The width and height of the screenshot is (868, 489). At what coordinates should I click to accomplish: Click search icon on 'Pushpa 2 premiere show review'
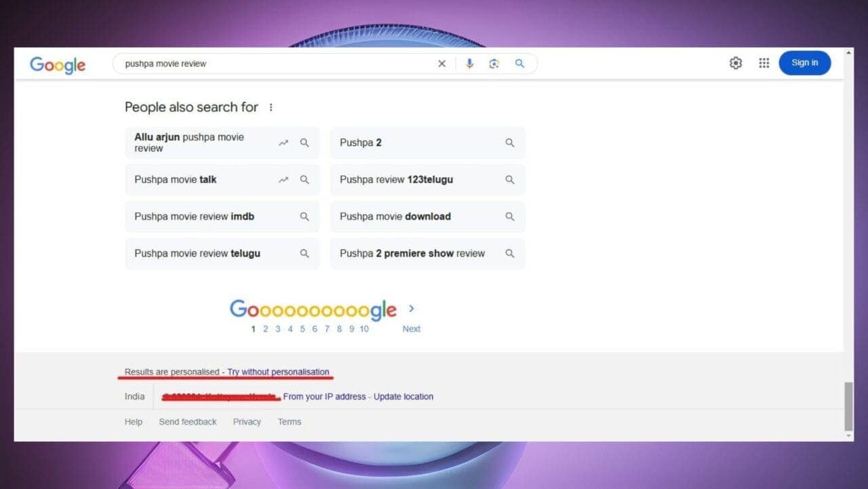click(510, 254)
